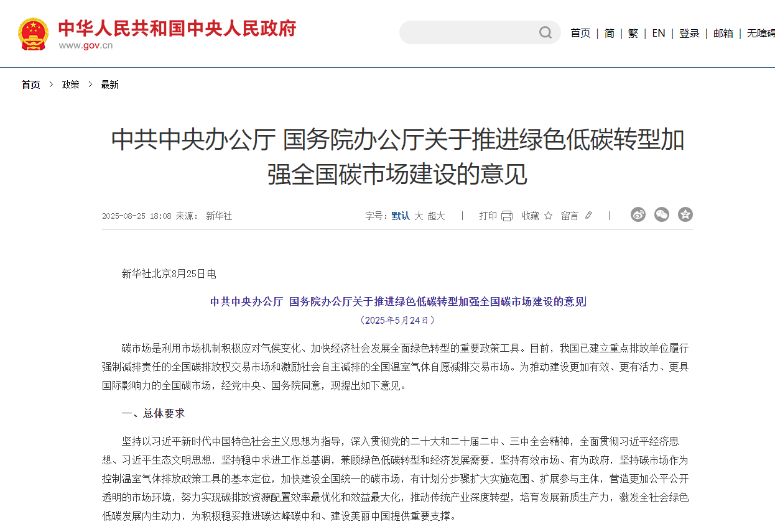Go to 最新 breadcrumb section
Viewport: 775px width, 532px height.
109,85
